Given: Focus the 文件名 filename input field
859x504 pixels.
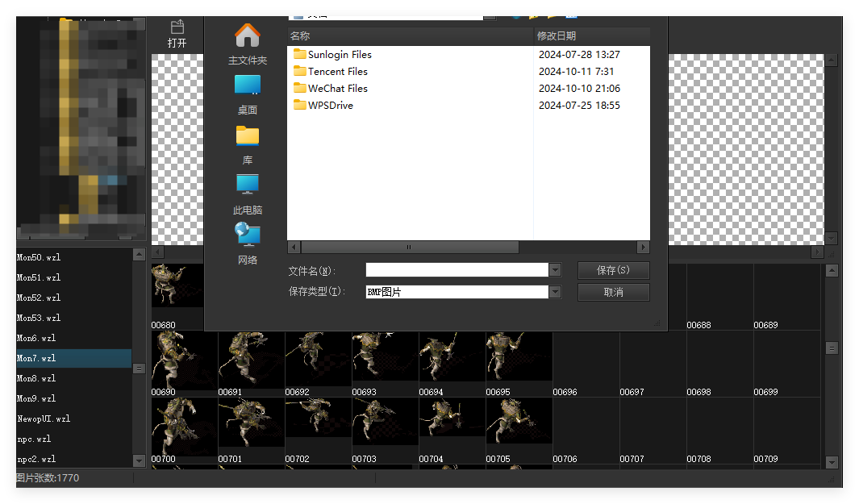Looking at the screenshot, I should pyautogui.click(x=457, y=270).
